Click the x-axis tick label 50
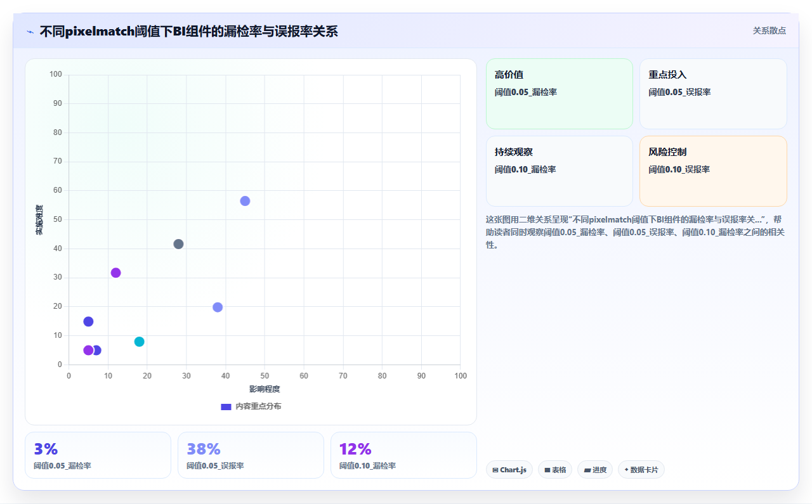Viewport: 812px width, 504px height. tap(265, 376)
